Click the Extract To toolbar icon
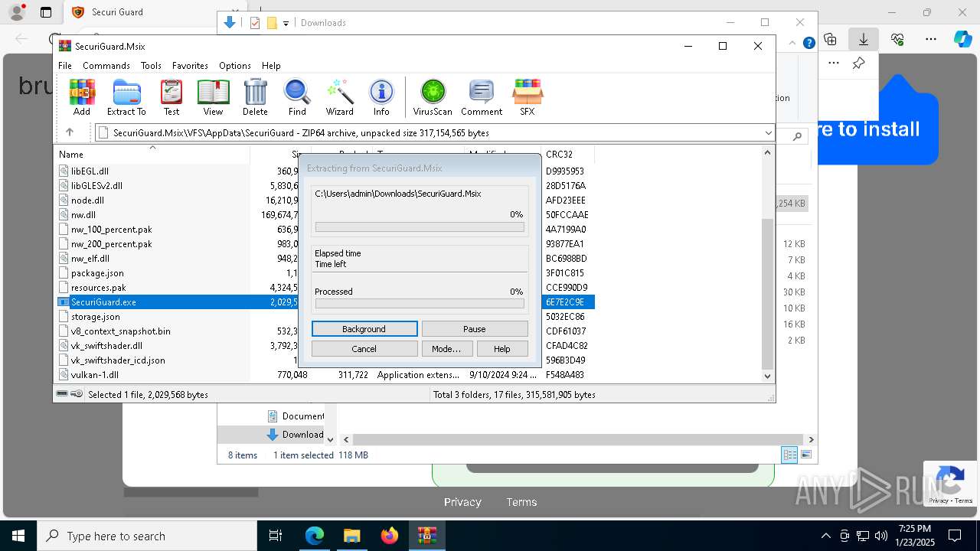The image size is (980, 551). coord(126,97)
